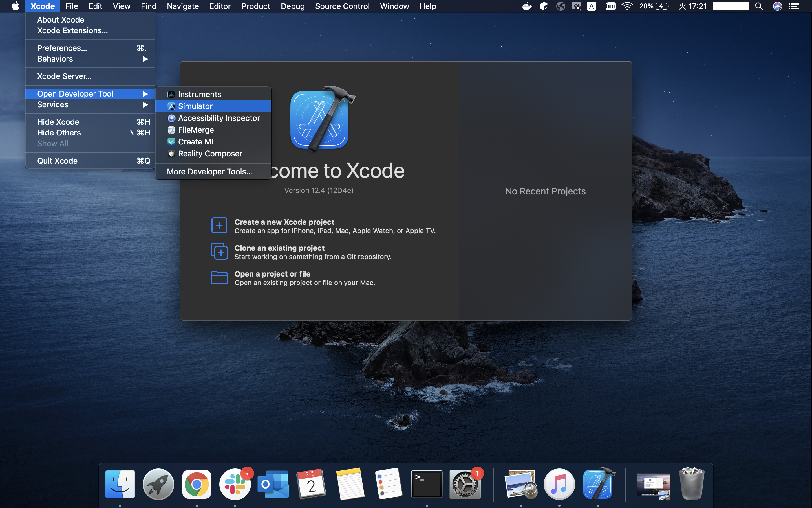This screenshot has height=508, width=812.
Task: Choose More Developer Tools…
Action: pyautogui.click(x=213, y=172)
